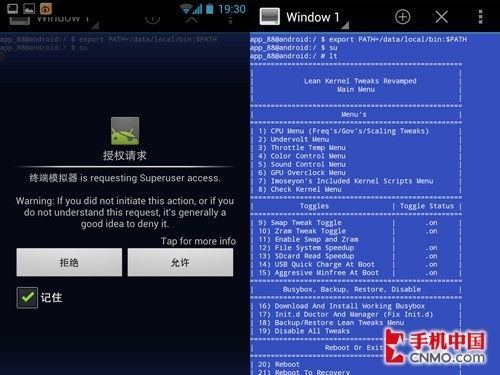Tap for more info expander text
Screen dimensions: 500x375
198,241
